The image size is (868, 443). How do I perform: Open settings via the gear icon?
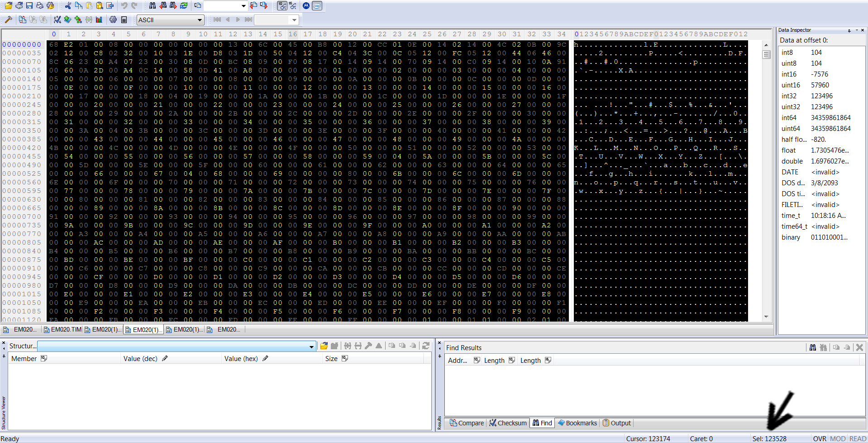[113, 19]
